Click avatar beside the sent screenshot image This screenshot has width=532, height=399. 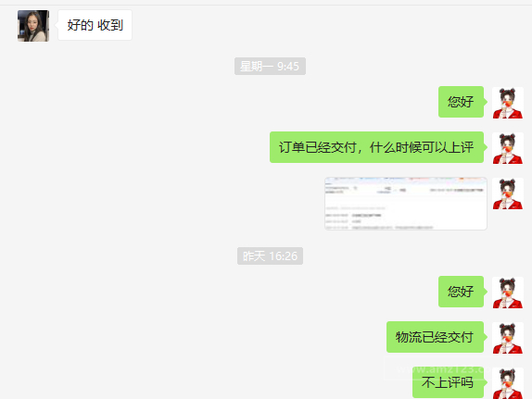point(508,193)
